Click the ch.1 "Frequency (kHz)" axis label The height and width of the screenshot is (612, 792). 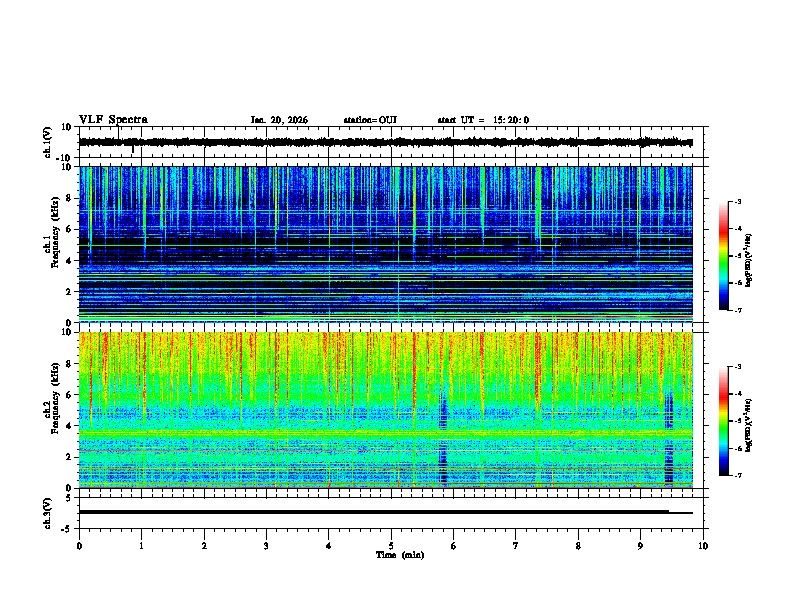[55, 232]
